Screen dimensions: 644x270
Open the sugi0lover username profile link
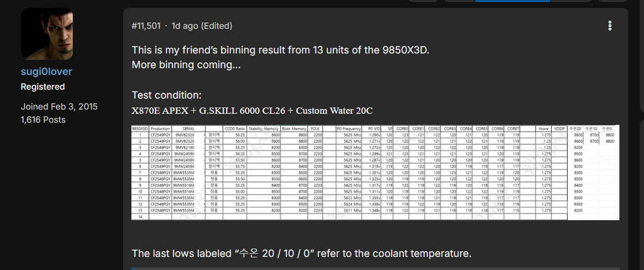tap(47, 72)
